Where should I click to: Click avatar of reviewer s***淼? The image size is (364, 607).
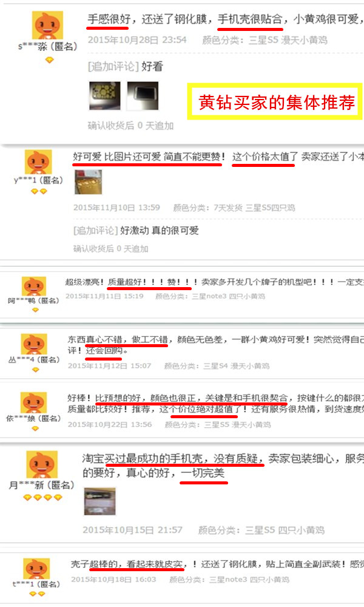click(47, 25)
